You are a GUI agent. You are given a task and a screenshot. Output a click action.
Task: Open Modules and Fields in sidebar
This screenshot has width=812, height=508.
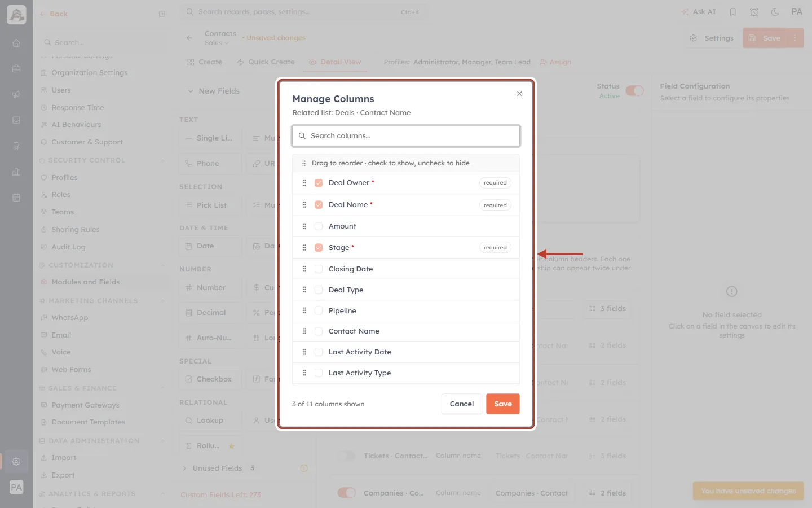click(x=86, y=282)
